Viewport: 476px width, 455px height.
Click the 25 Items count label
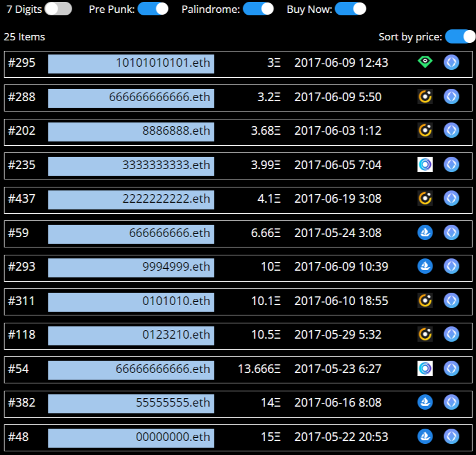tap(25, 37)
